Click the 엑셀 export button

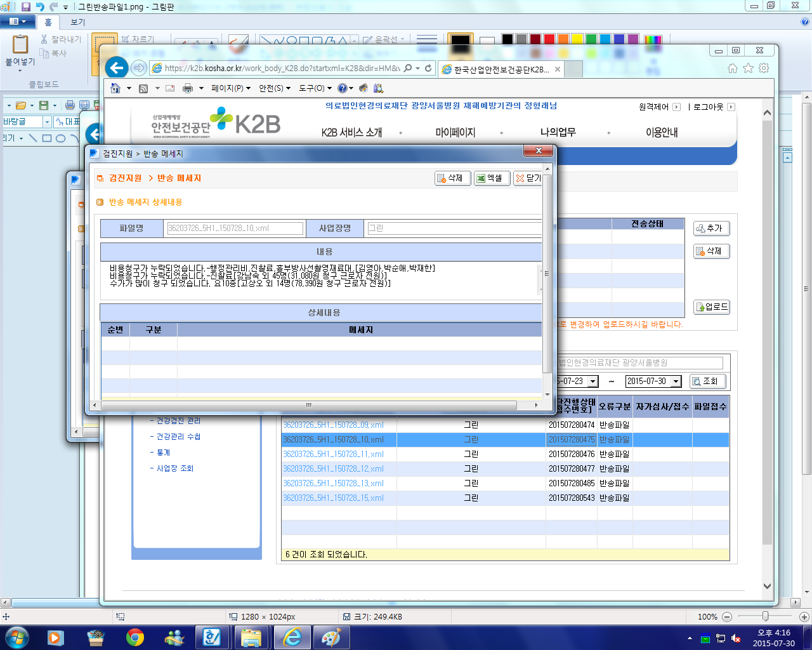[492, 178]
